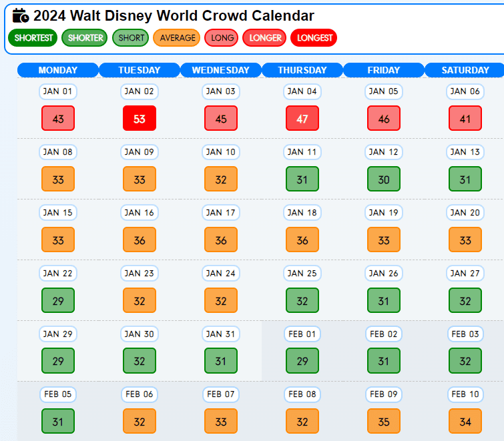Image resolution: width=504 pixels, height=441 pixels.
Task: Select the LONGEST legend pill
Action: 314,38
